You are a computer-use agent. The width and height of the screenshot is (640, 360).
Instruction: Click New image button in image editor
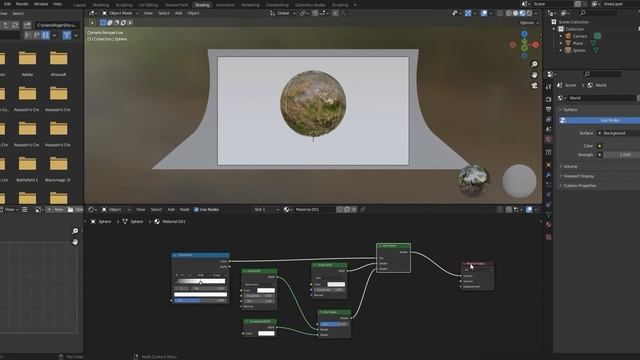(x=56, y=209)
